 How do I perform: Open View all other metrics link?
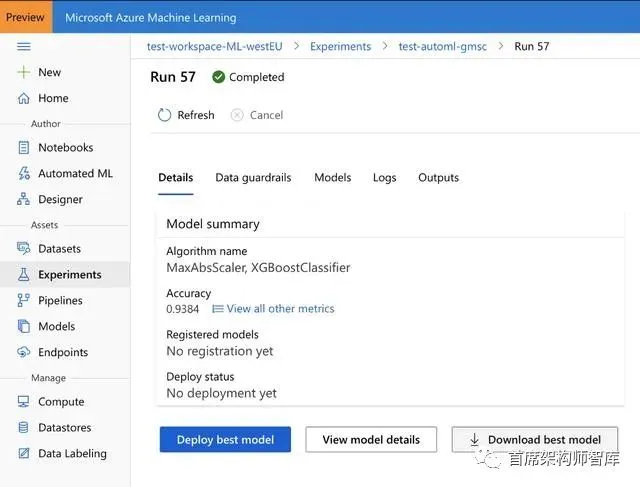click(280, 309)
